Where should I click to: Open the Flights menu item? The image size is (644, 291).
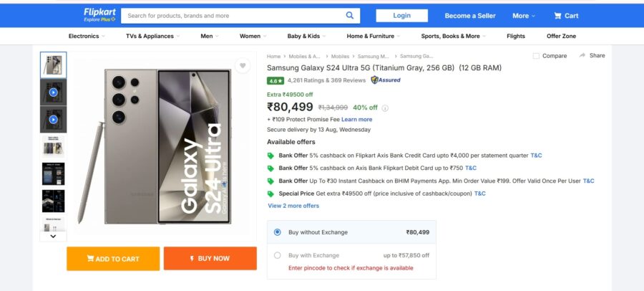[x=515, y=36]
